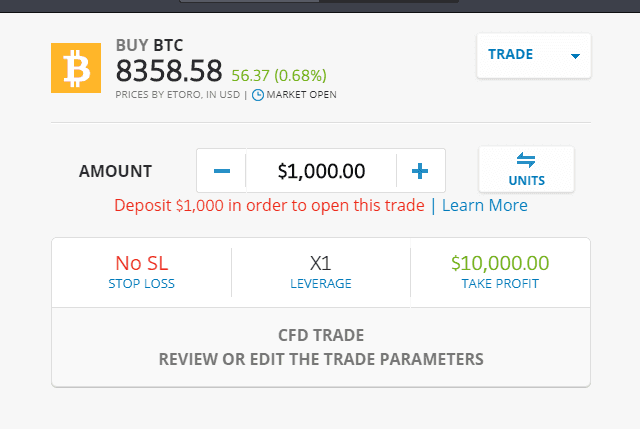Click the $1,000.00 amount input field
Viewport: 640px width, 429px height.
click(321, 172)
